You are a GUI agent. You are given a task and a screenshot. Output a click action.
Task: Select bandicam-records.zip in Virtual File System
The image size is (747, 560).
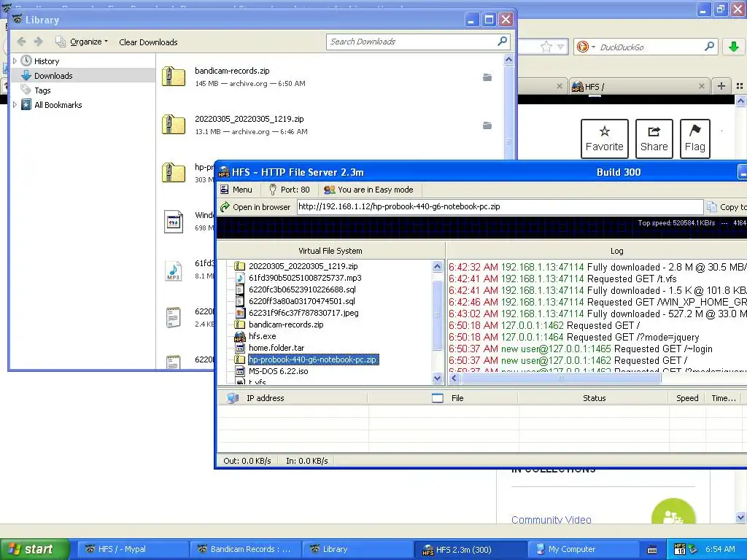point(286,324)
